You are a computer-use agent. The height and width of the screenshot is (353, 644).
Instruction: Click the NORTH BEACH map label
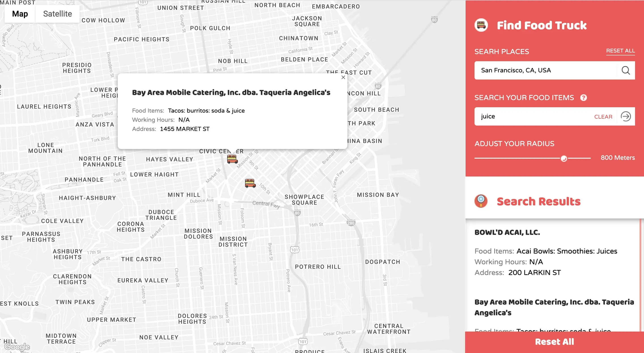[277, 5]
